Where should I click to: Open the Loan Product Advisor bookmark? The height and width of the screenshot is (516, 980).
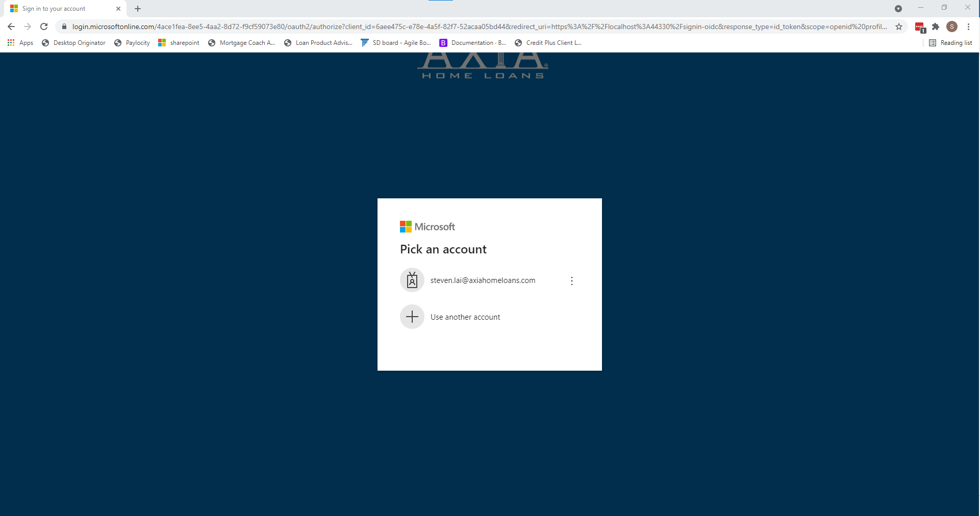[x=318, y=43]
